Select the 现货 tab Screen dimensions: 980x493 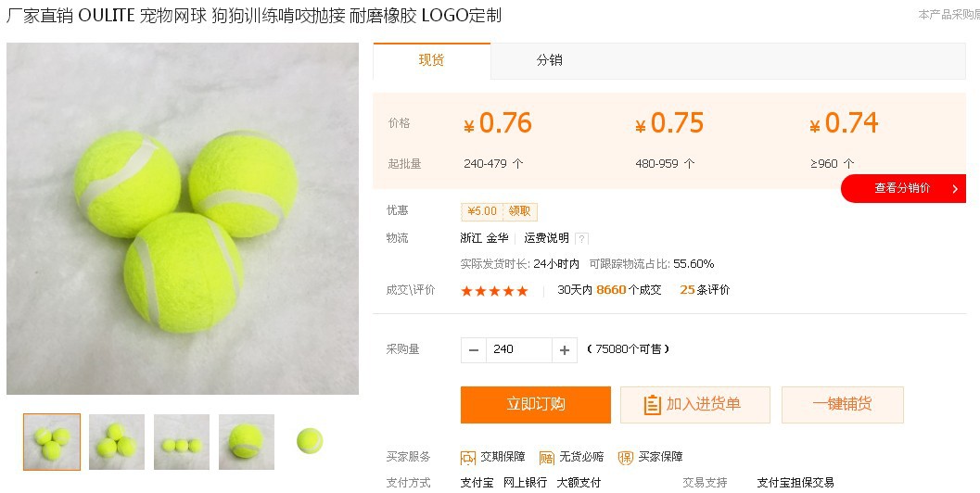(431, 60)
